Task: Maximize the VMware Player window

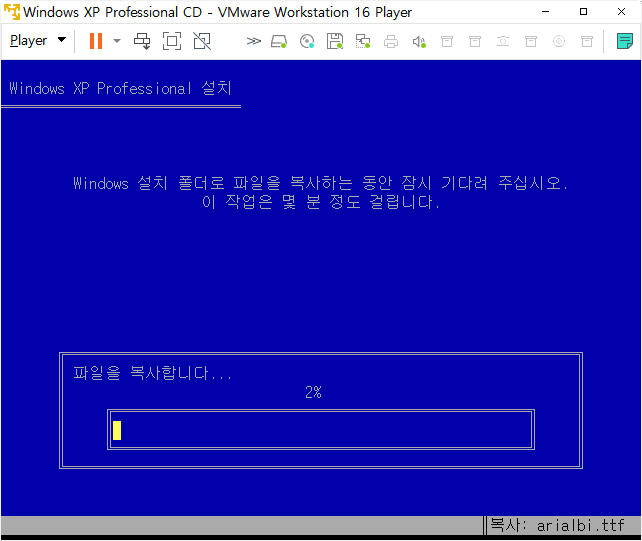Action: pos(583,12)
